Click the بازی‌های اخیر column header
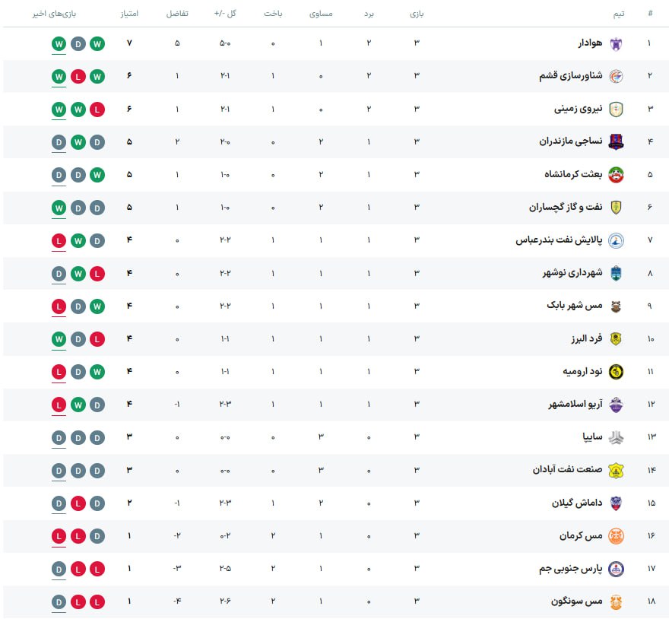Screen dimensions: 672x619 (x=54, y=14)
